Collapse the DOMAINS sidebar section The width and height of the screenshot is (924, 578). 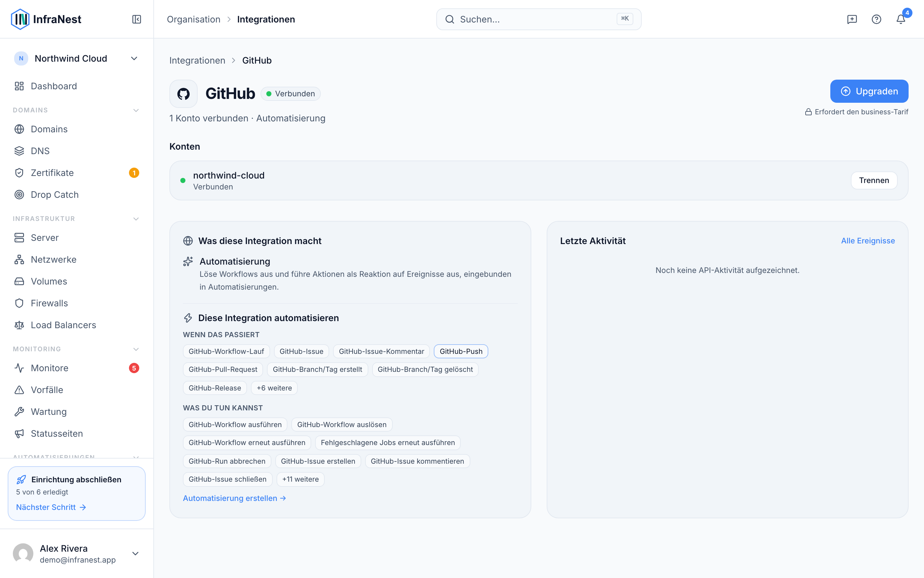[136, 110]
